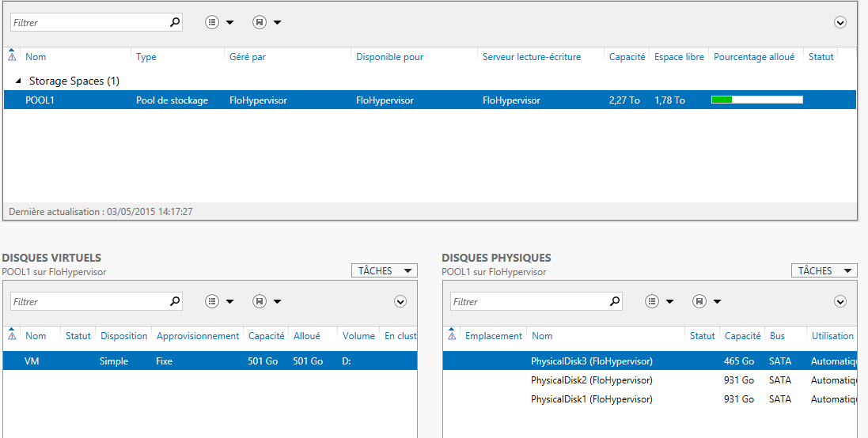Sort storage pools by Type column
This screenshot has width=868, height=438.
tap(146, 57)
